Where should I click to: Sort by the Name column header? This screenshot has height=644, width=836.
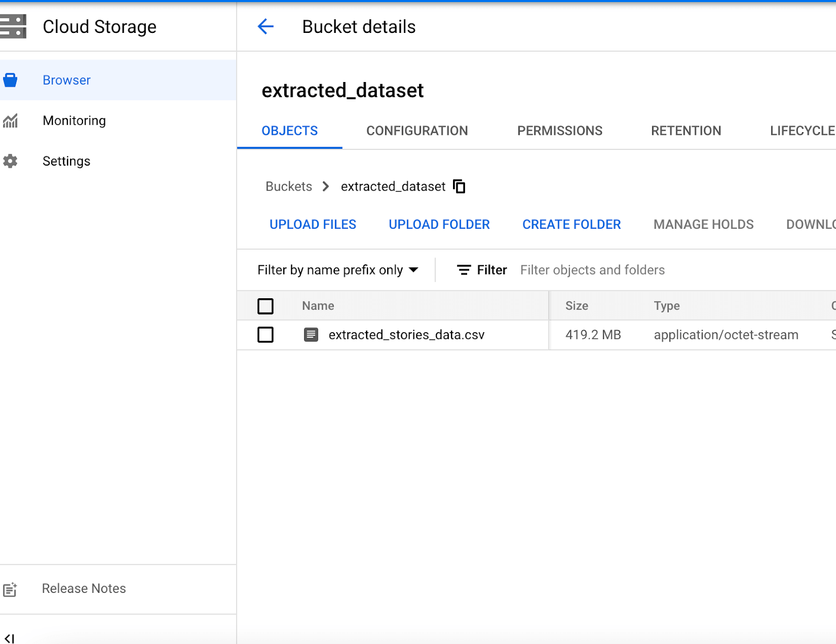point(318,306)
